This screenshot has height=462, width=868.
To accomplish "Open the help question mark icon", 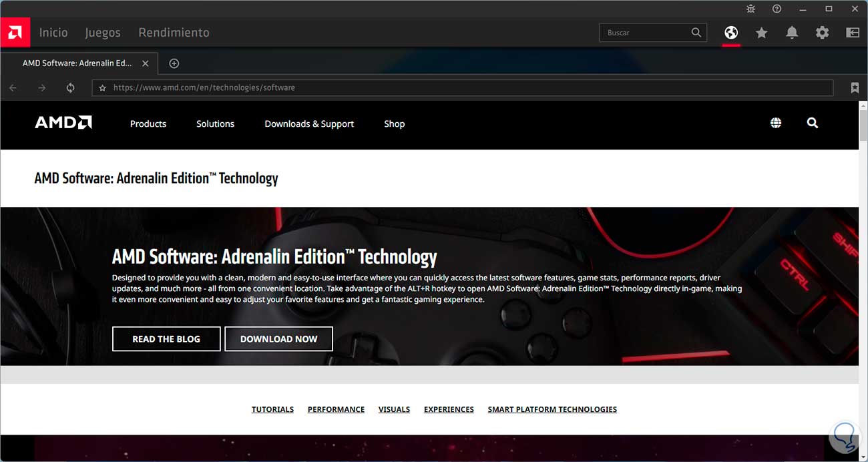I will [777, 9].
